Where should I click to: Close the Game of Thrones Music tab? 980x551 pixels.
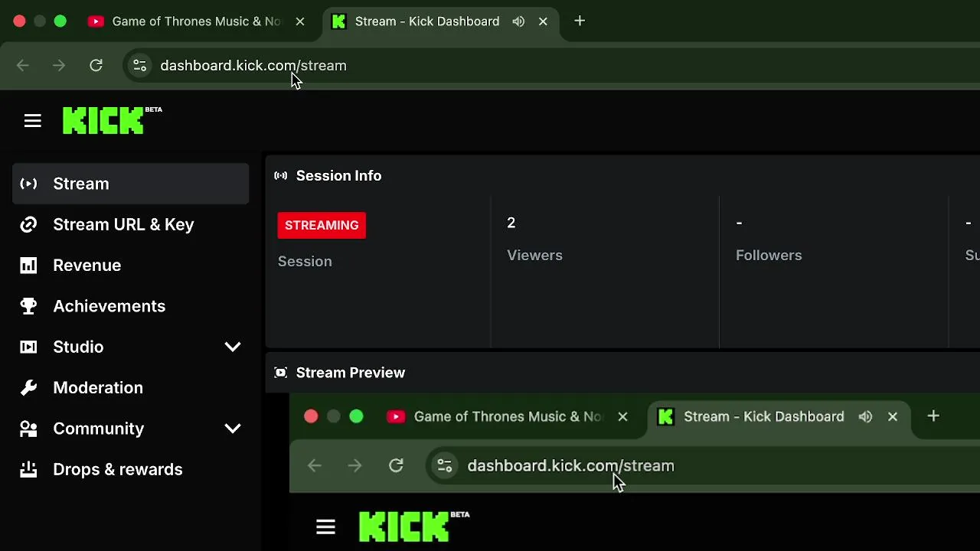[x=300, y=21]
